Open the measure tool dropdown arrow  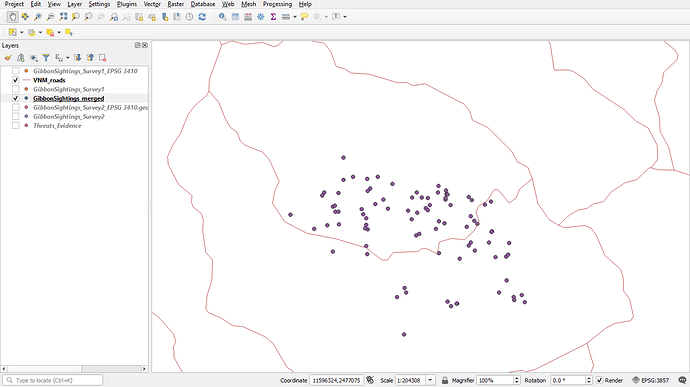pyautogui.click(x=295, y=17)
